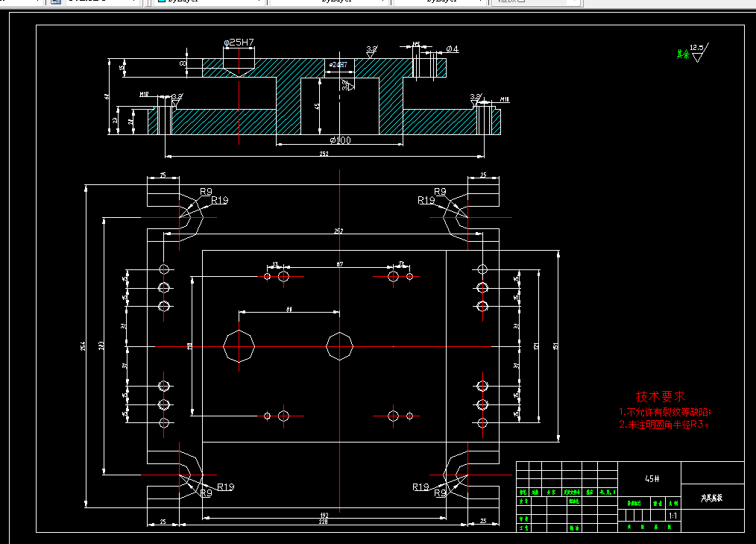This screenshot has width=756, height=544.
Task: Select R19 label at top-left corner
Action: click(x=219, y=200)
